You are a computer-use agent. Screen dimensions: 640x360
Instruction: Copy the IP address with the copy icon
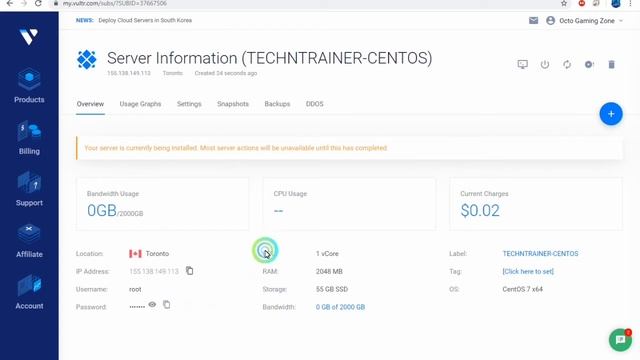(189, 271)
